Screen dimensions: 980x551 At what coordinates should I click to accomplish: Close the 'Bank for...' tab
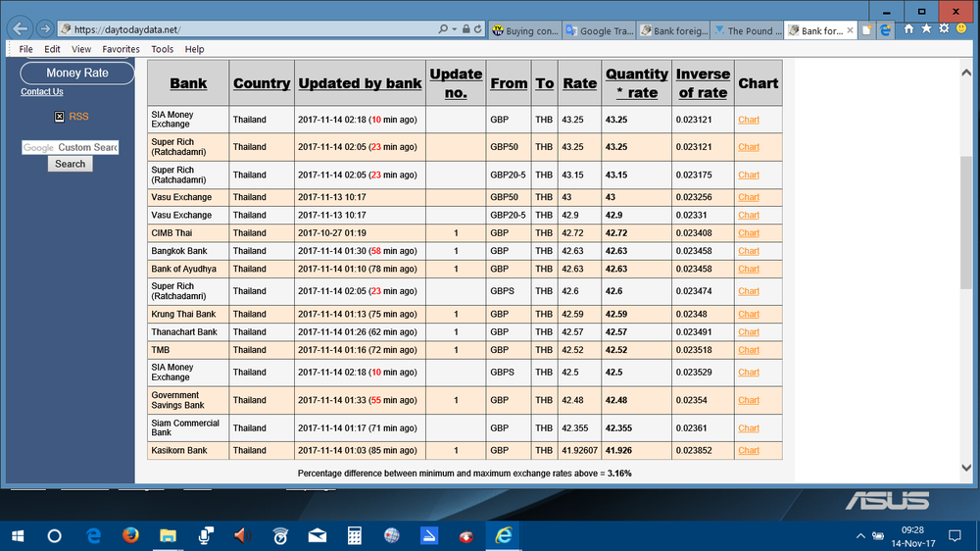(x=850, y=30)
